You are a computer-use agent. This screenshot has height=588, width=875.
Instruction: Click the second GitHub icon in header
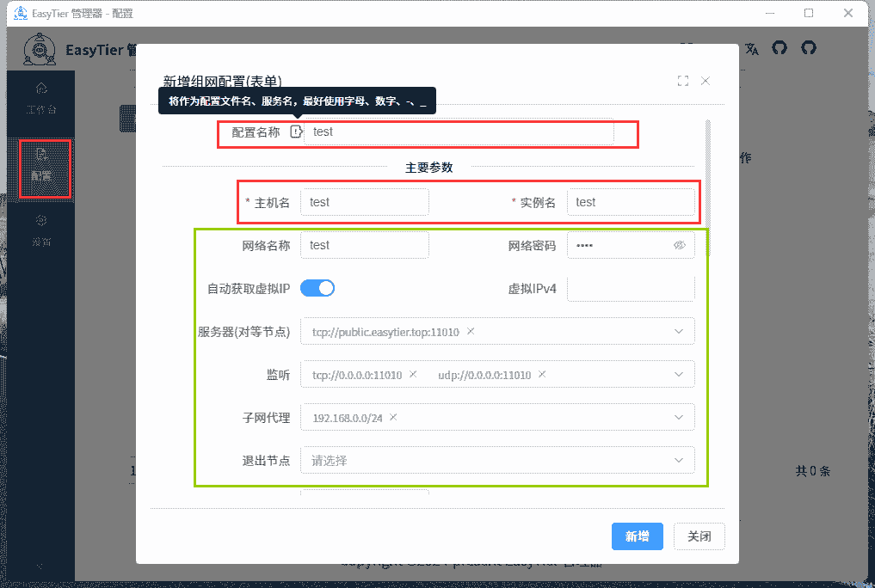808,49
